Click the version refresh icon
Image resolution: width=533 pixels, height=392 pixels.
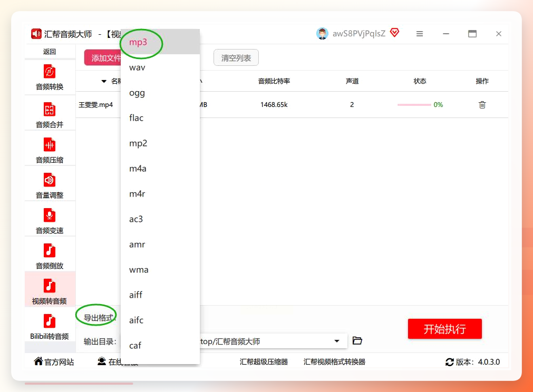pos(449,362)
